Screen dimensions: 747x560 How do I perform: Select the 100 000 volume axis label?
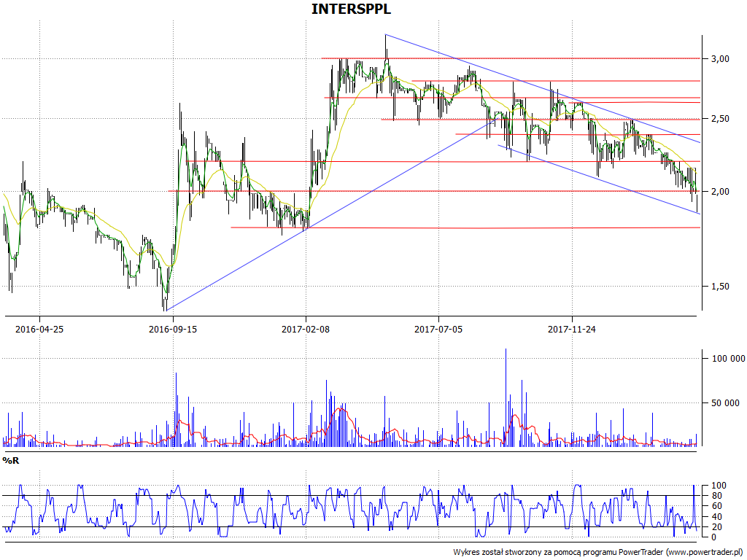tap(728, 359)
